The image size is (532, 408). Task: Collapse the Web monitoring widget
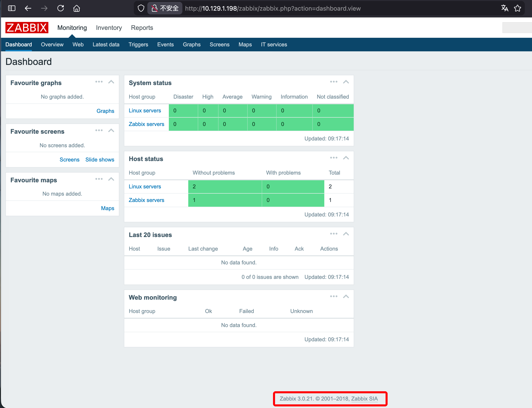click(346, 296)
